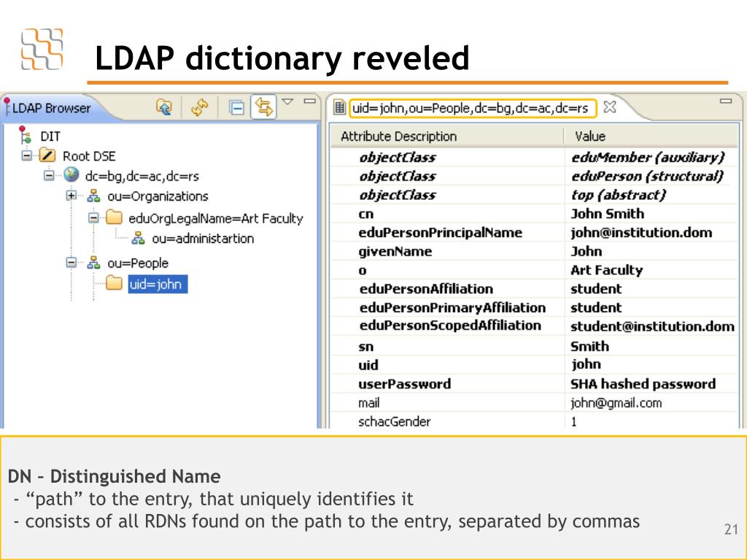The image size is (747, 560).
Task: Click the globe icon for dc=bg,dc=ac,dc=rs
Action: [x=71, y=175]
